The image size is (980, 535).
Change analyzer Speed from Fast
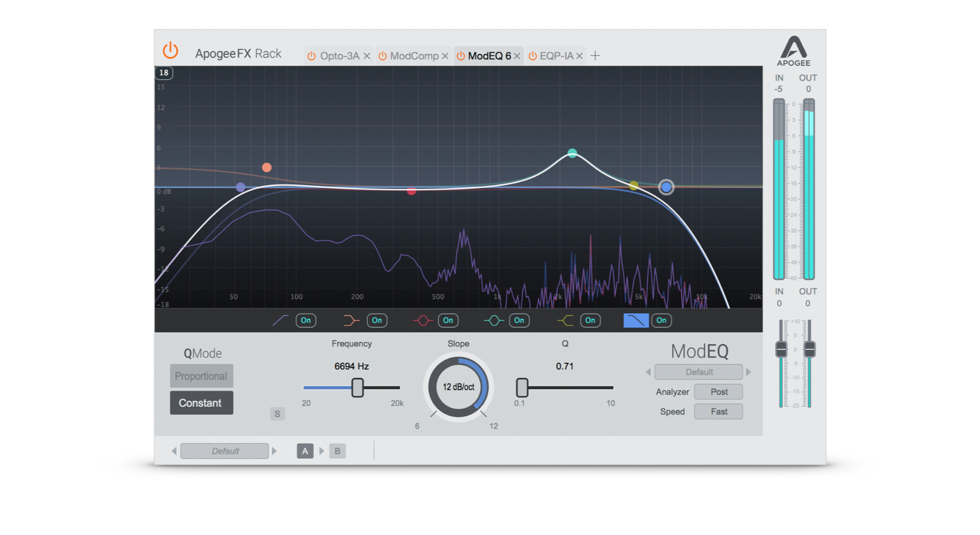[719, 412]
